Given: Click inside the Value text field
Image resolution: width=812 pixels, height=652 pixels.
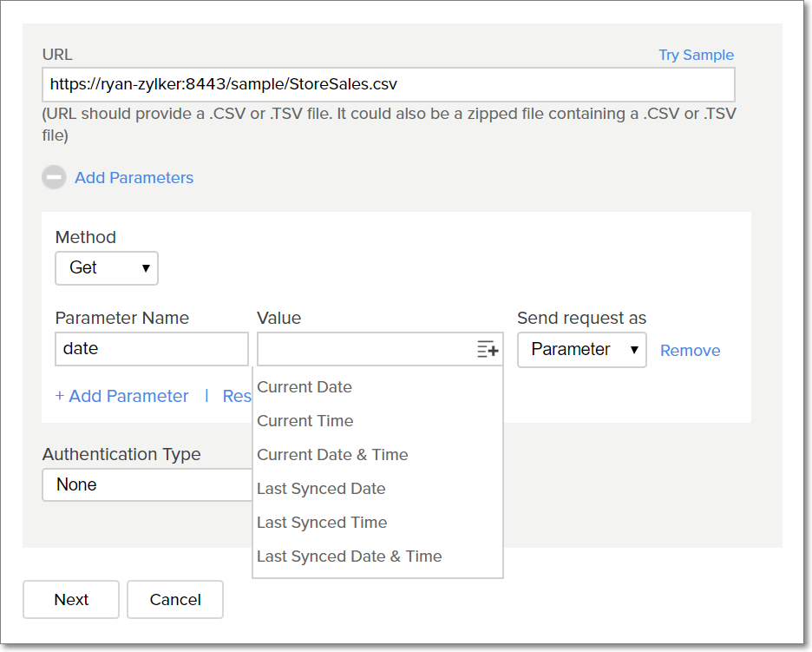Looking at the screenshot, I should pos(364,350).
